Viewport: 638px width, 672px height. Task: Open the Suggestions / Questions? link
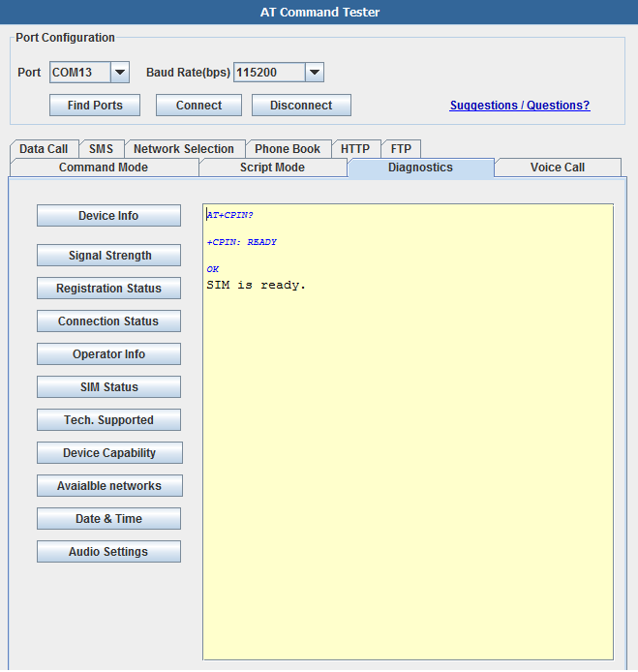pyautogui.click(x=520, y=106)
